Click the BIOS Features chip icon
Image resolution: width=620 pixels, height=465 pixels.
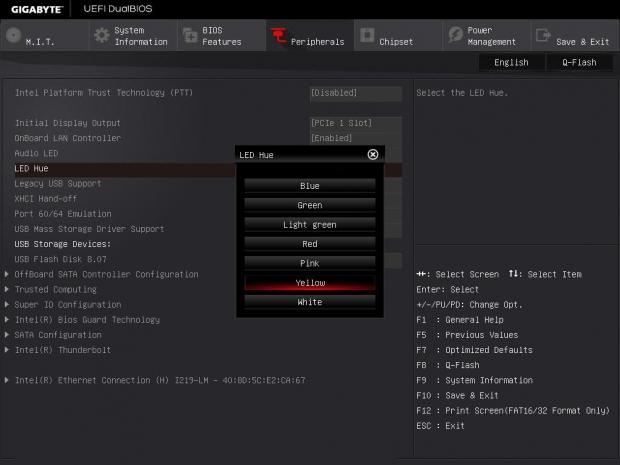190,36
